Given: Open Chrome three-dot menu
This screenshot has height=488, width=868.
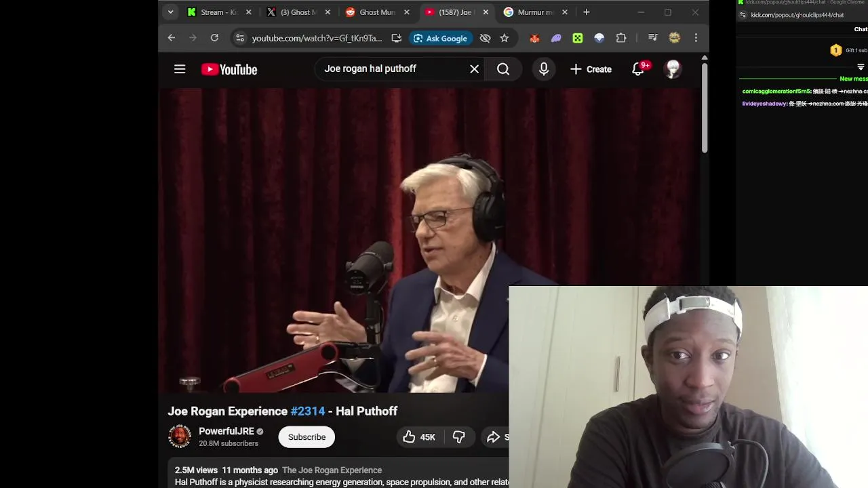Looking at the screenshot, I should click(x=696, y=38).
